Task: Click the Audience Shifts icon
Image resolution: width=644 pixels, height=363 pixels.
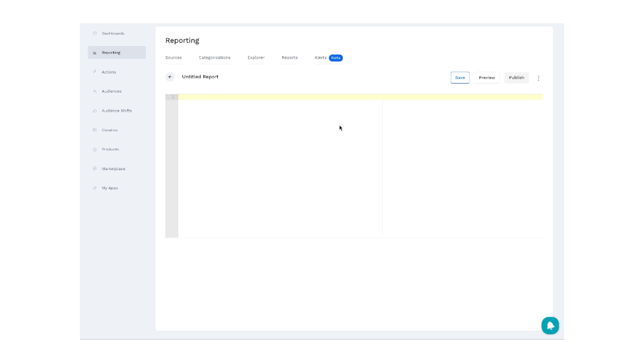Action: 94,110
